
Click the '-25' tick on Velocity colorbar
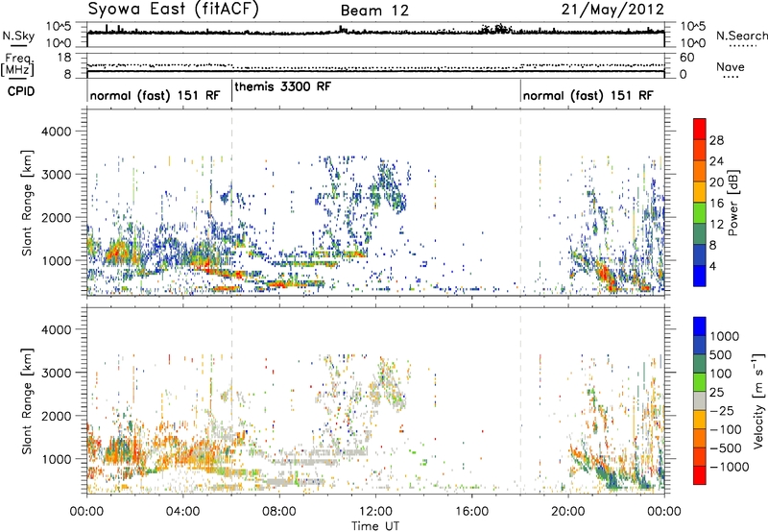click(x=722, y=410)
